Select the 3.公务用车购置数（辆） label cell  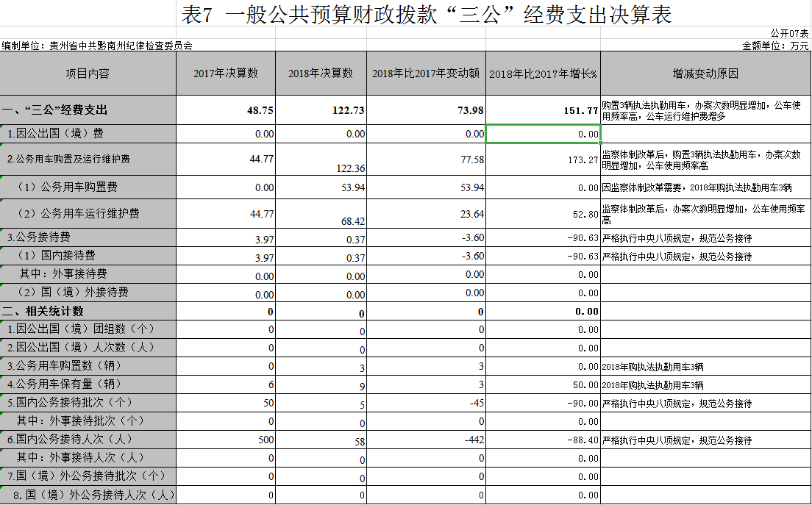point(88,366)
